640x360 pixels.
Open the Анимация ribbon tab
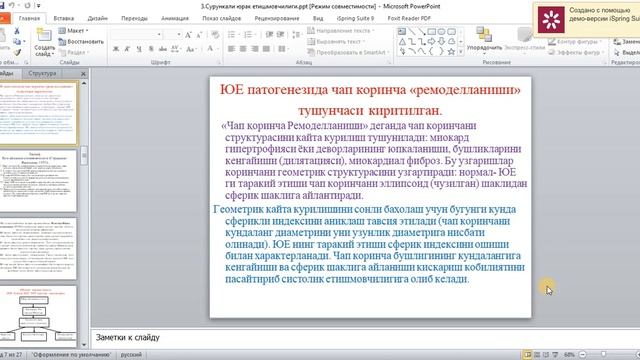coord(175,18)
